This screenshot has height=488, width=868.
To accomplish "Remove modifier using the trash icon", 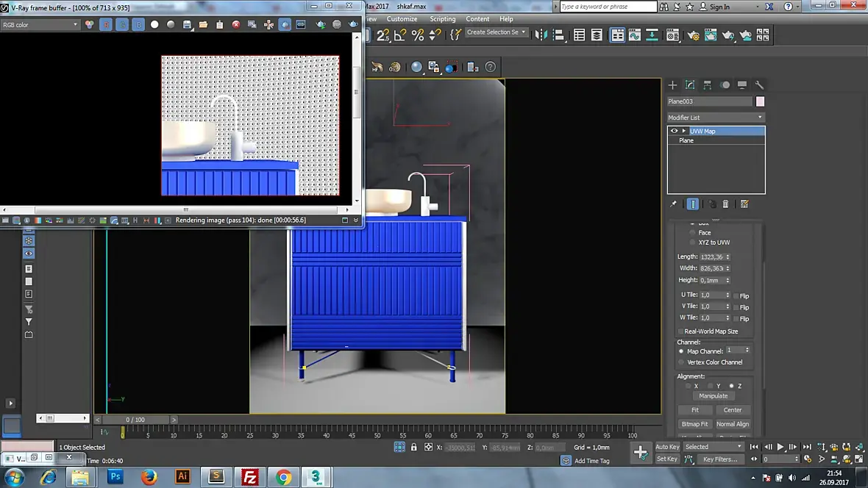I will (726, 204).
